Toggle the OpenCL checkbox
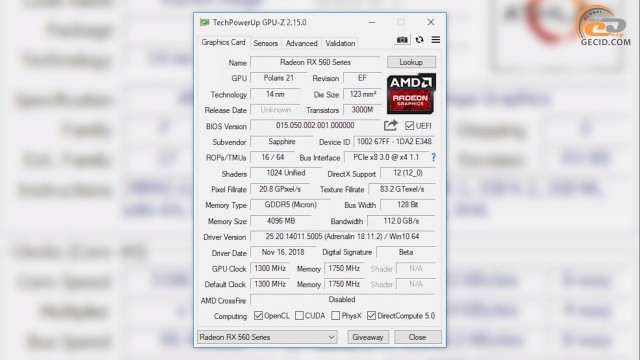Image resolution: width=640 pixels, height=360 pixels. [x=258, y=316]
